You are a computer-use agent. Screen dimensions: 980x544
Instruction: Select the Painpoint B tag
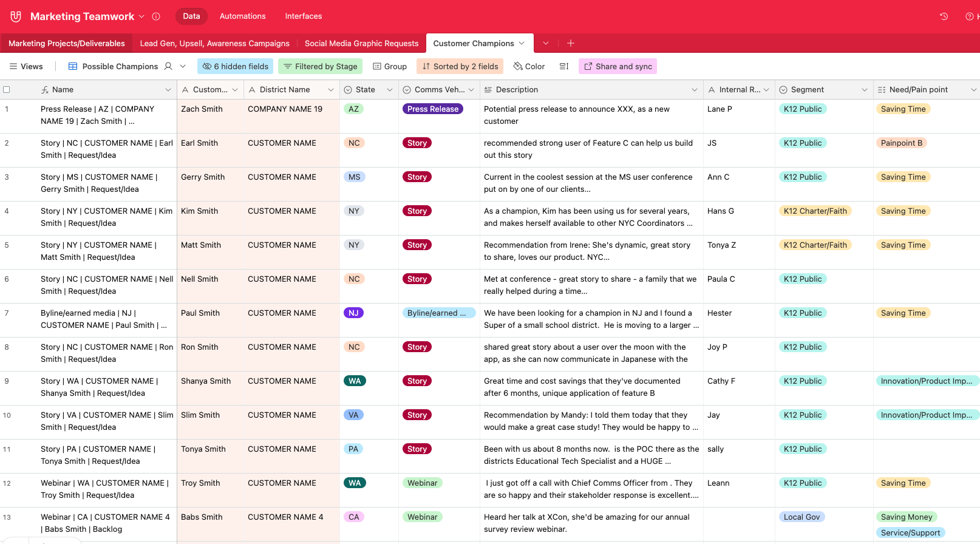click(902, 143)
